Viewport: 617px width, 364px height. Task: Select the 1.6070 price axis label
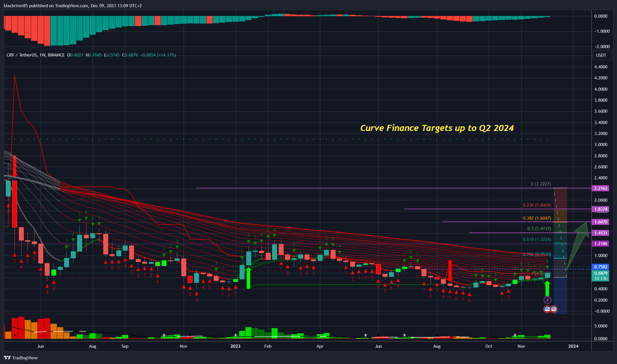[x=601, y=222]
